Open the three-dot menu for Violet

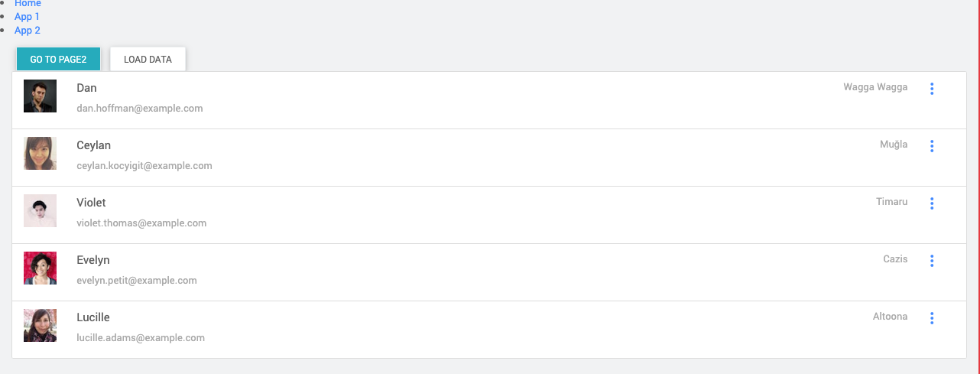932,203
